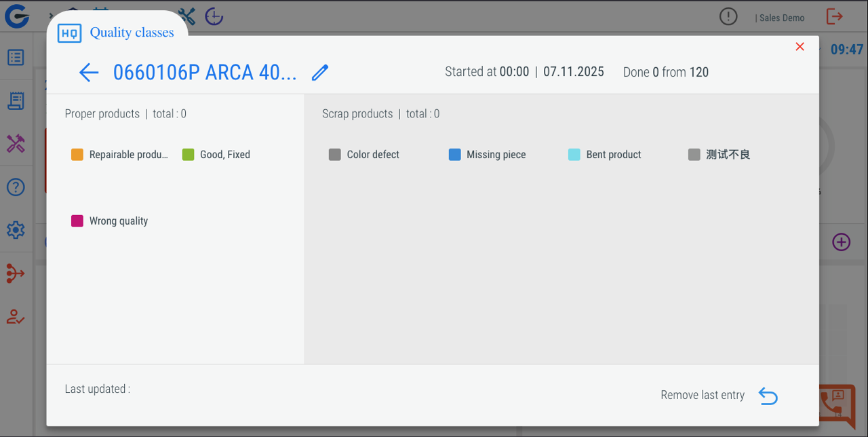The height and width of the screenshot is (437, 868).
Task: Click the tools hammer icon in sidebar
Action: click(x=16, y=144)
